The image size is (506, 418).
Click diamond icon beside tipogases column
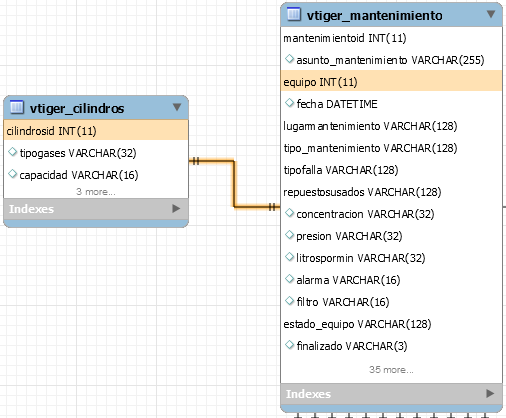(x=12, y=152)
